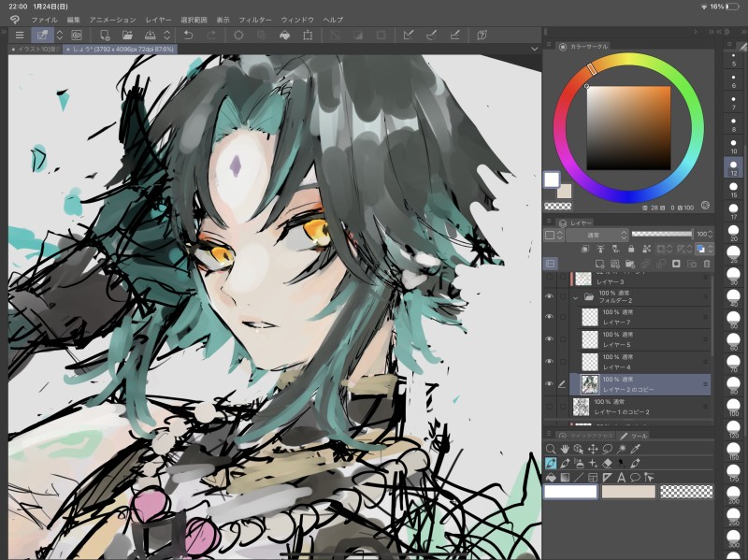Switch to イラスト10 canvas tab

(36, 50)
